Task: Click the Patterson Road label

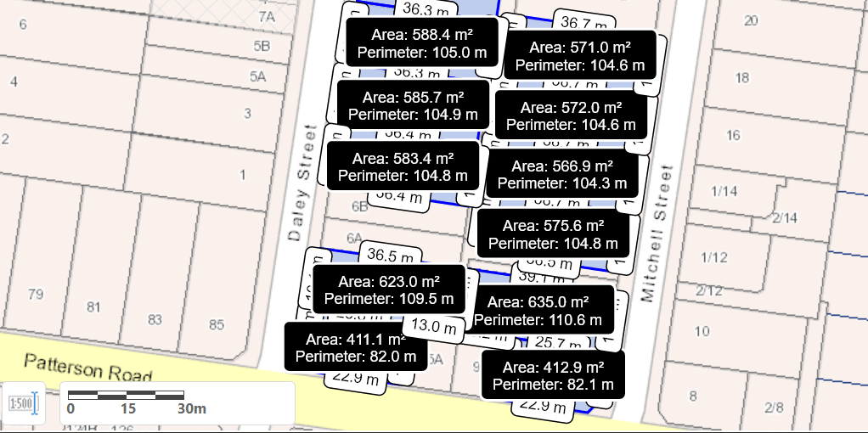Action: coord(88,368)
